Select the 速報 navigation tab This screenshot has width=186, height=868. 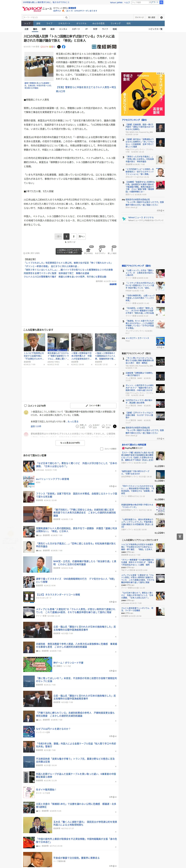38,24
